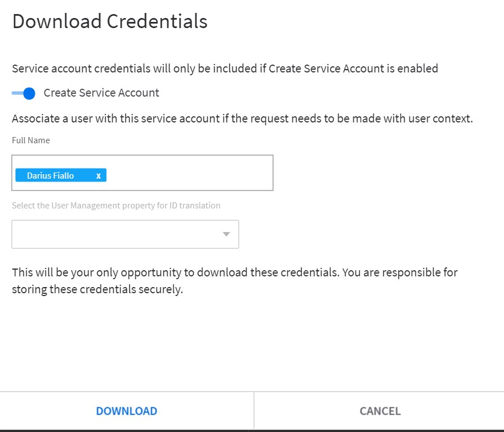Click the divider between Download and Cancel
Image resolution: width=504 pixels, height=432 pixels.
point(254,411)
